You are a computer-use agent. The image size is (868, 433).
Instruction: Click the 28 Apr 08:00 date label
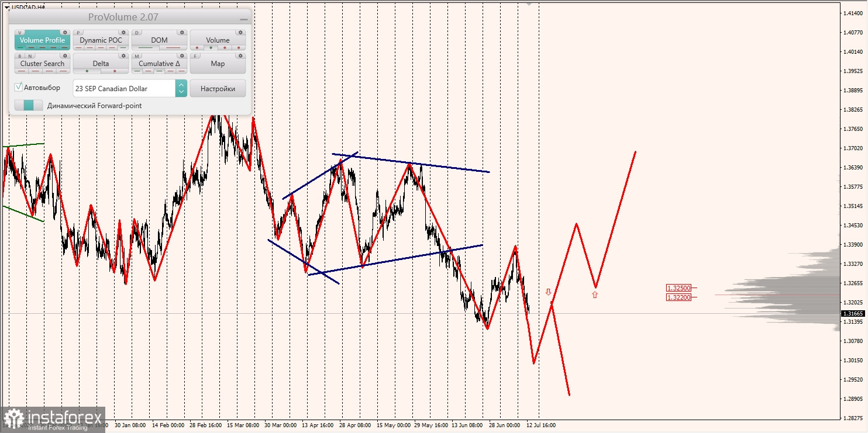click(356, 425)
